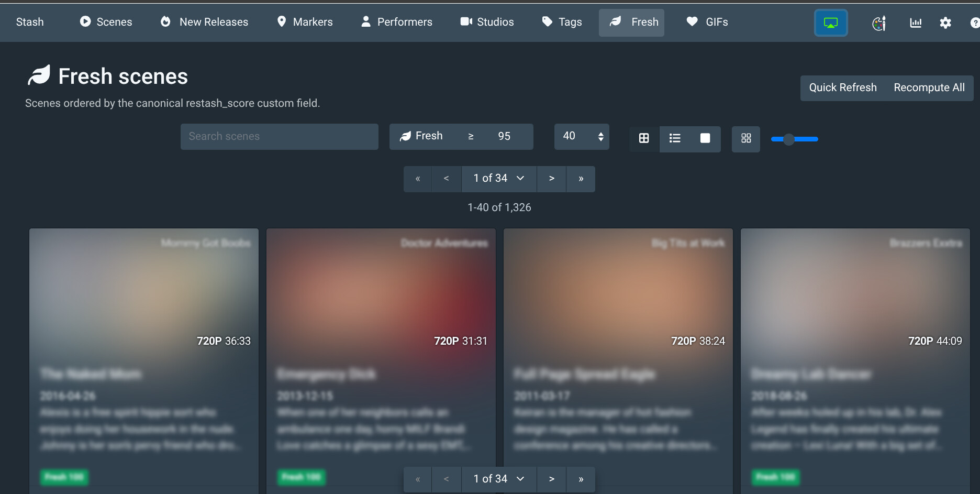Focus the Search scenes field

coord(280,137)
